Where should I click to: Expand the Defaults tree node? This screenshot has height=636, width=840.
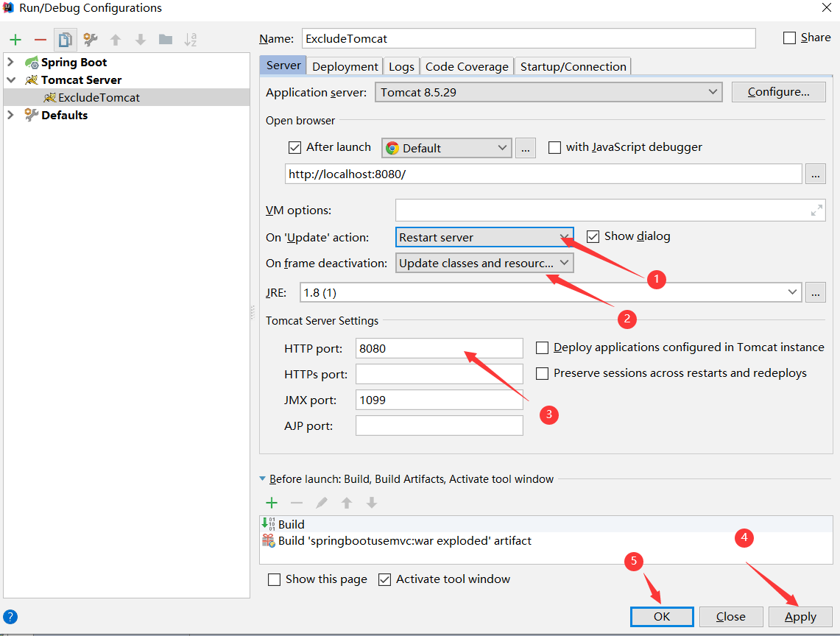click(11, 115)
